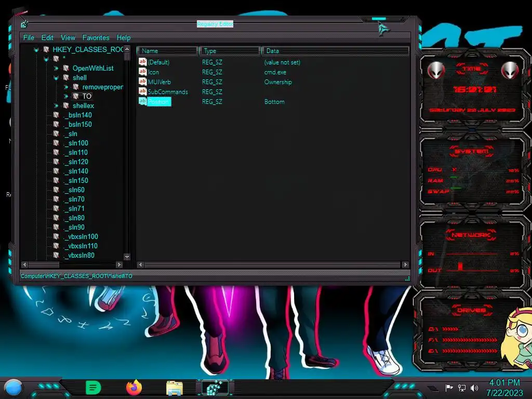Select the ._sln120 key
This screenshot has height=399, width=532.
tap(76, 162)
